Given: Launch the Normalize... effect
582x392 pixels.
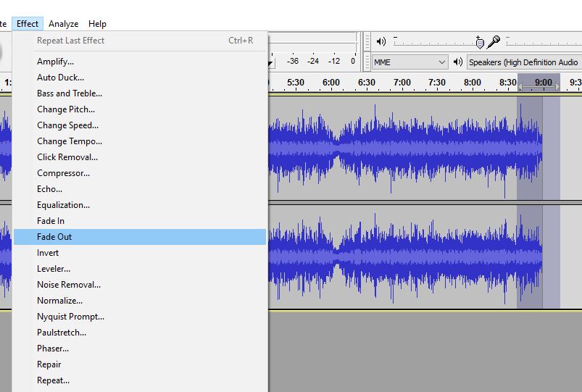Looking at the screenshot, I should [x=59, y=301].
